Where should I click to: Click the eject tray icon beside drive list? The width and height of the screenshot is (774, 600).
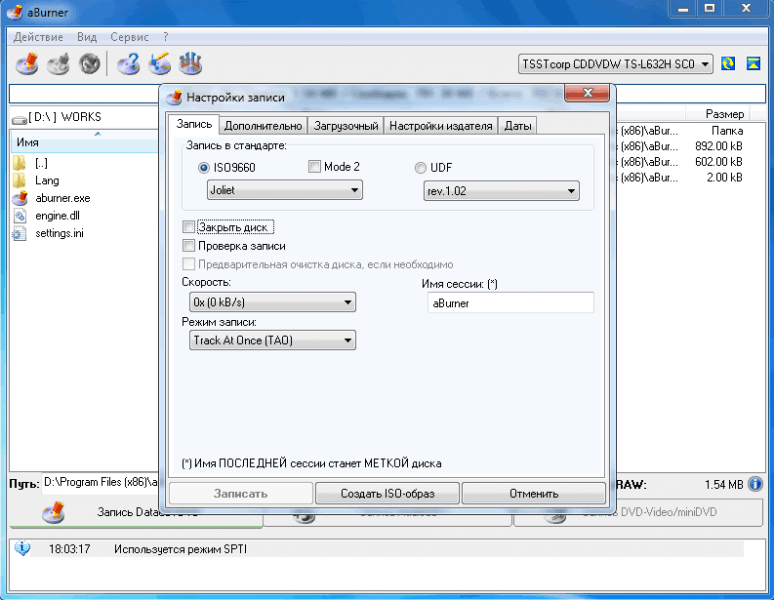coord(753,64)
